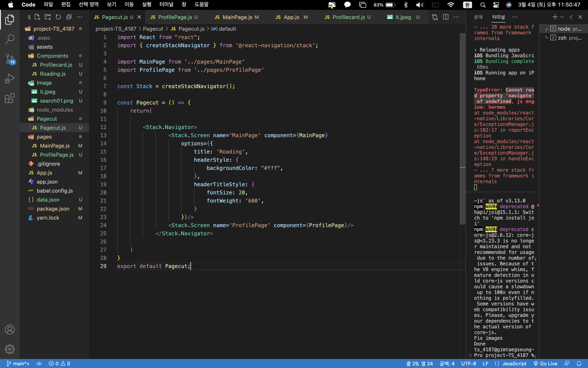Split the editor to the right
The width and height of the screenshot is (588, 368).
click(x=445, y=17)
